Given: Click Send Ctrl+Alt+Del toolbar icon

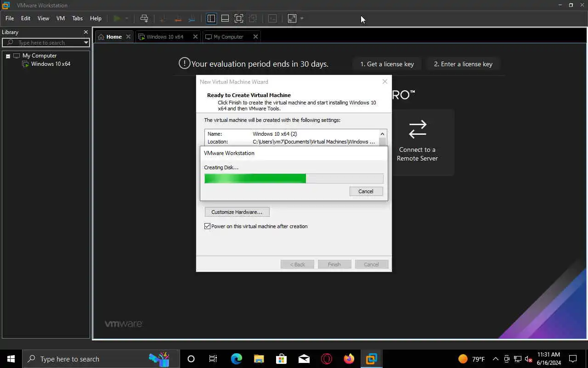Looking at the screenshot, I should [144, 18].
